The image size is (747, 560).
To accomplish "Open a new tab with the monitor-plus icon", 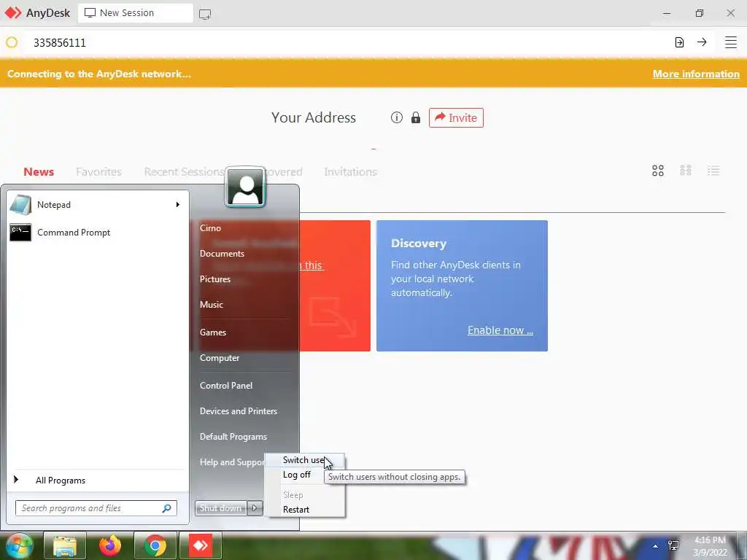I will (x=205, y=14).
